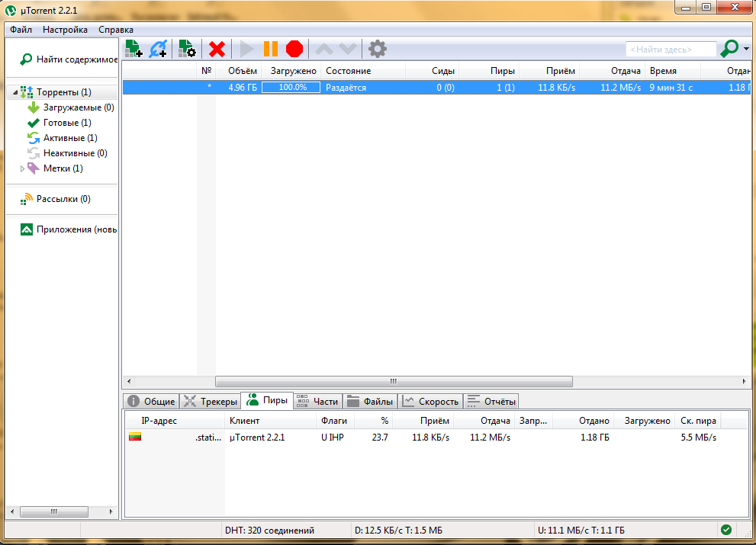Viewport: 756px width, 545px height.
Task: Sort peers by Флаги column
Action: [x=334, y=421]
